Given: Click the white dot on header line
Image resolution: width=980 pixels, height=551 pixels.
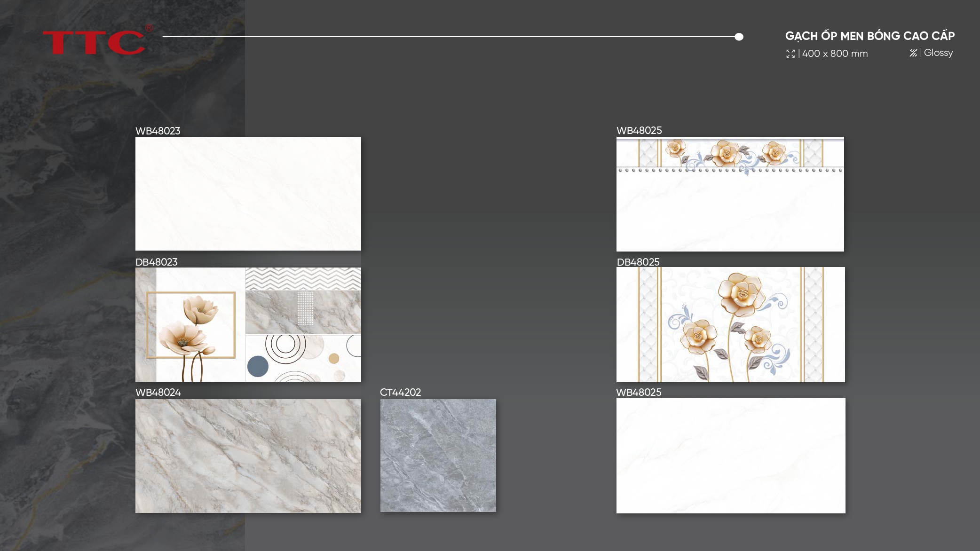Looking at the screenshot, I should click(x=739, y=37).
